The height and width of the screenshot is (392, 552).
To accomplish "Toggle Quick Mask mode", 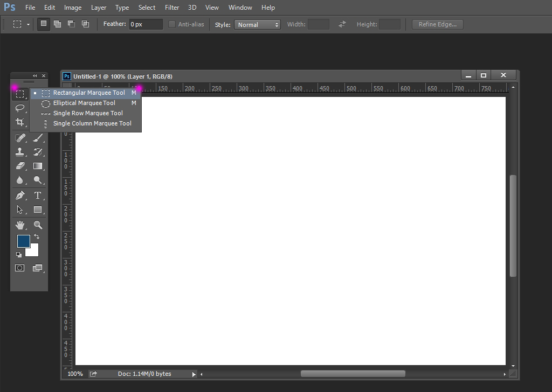I will point(20,268).
